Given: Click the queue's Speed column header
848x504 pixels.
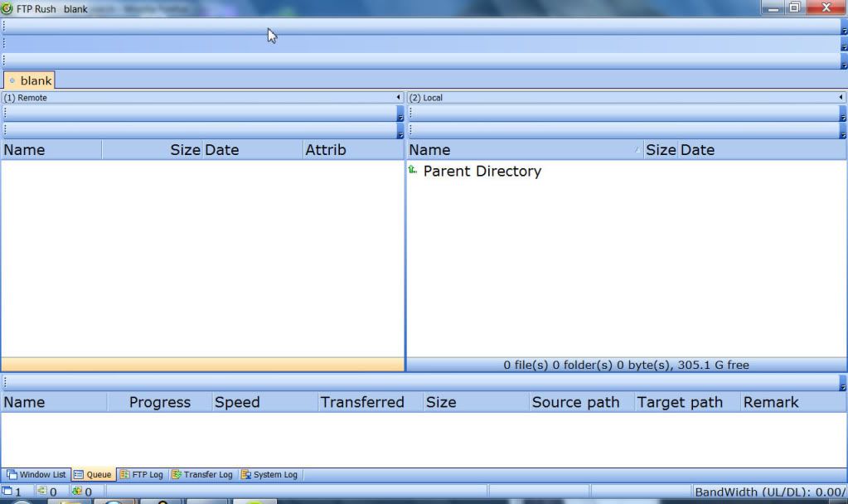Looking at the screenshot, I should click(265, 402).
